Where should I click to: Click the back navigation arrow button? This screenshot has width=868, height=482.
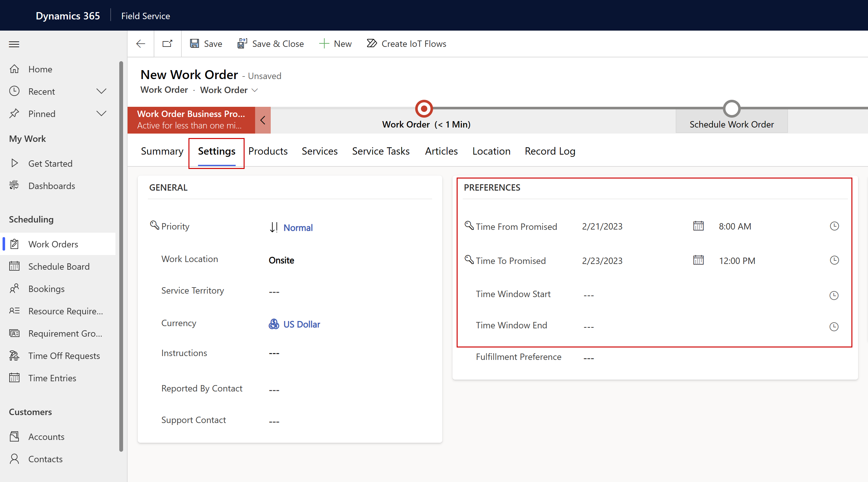pos(140,43)
